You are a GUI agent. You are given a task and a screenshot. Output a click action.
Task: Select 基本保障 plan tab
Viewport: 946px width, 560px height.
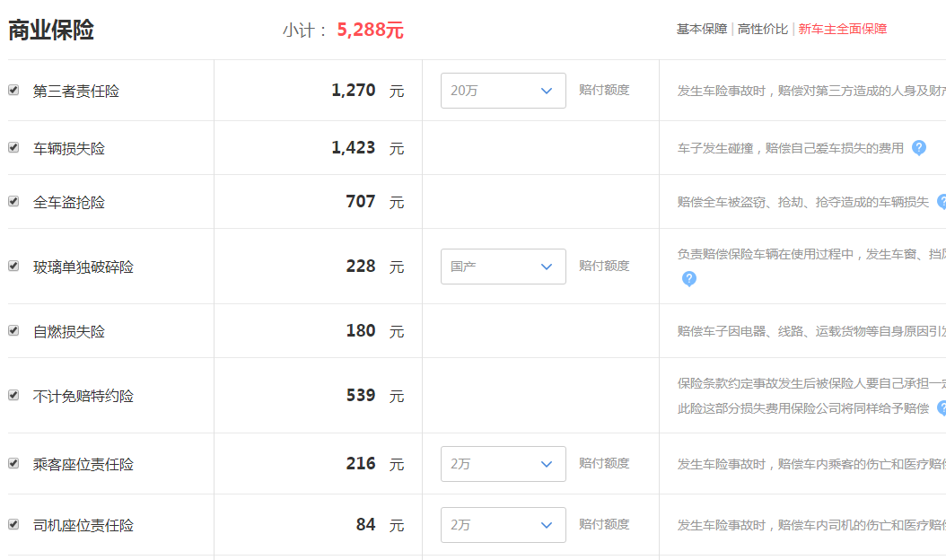702,29
